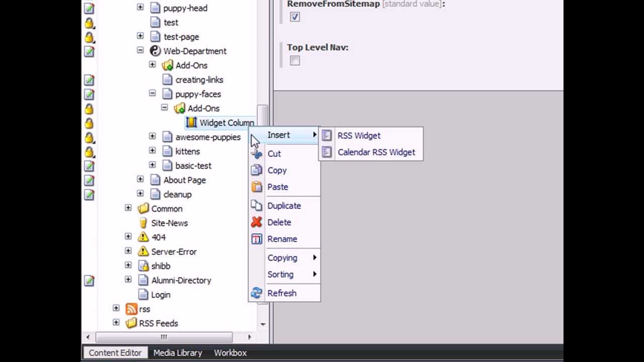Click the Widget Column item icon

coord(191,123)
